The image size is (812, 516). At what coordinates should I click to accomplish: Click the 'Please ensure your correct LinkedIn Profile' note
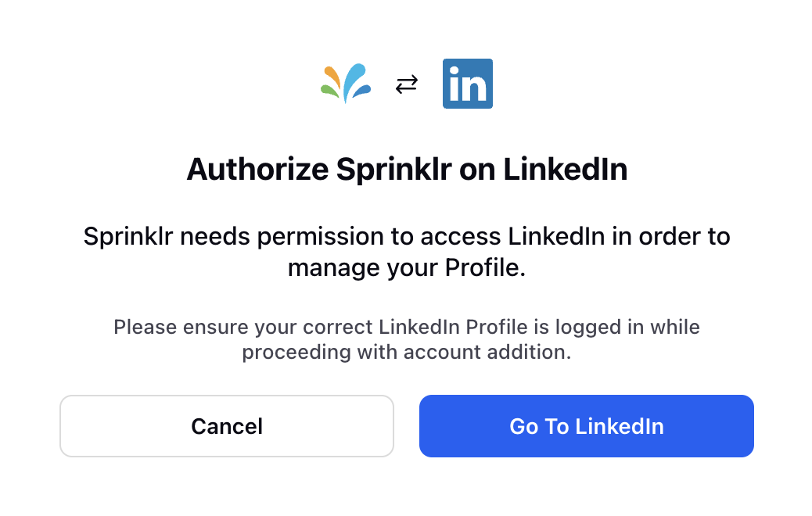click(x=407, y=339)
